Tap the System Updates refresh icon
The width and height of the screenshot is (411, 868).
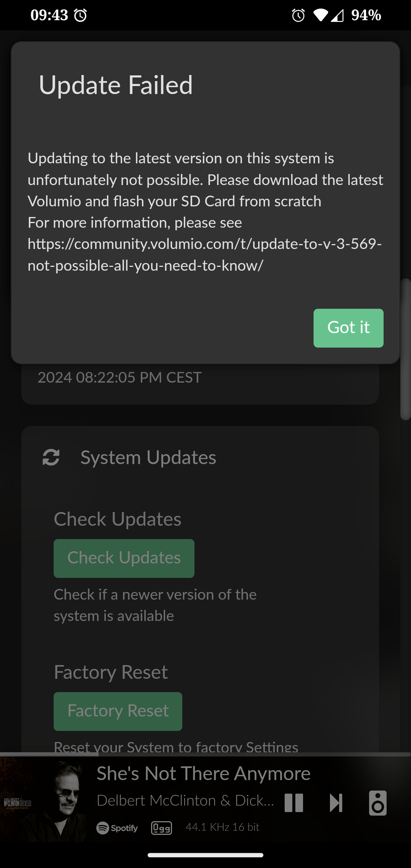pos(51,457)
